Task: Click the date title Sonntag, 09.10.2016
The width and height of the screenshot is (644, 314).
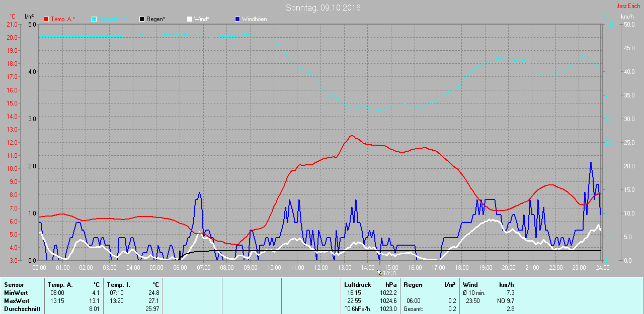Action: (323, 8)
